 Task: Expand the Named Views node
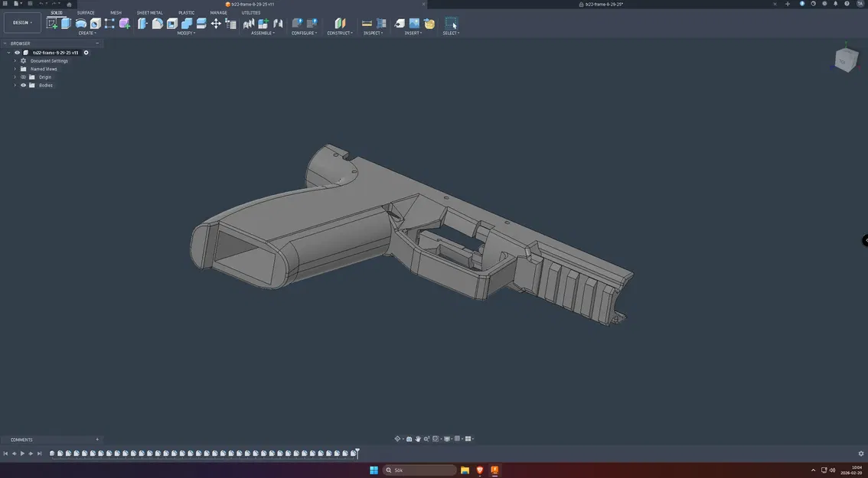pyautogui.click(x=15, y=69)
